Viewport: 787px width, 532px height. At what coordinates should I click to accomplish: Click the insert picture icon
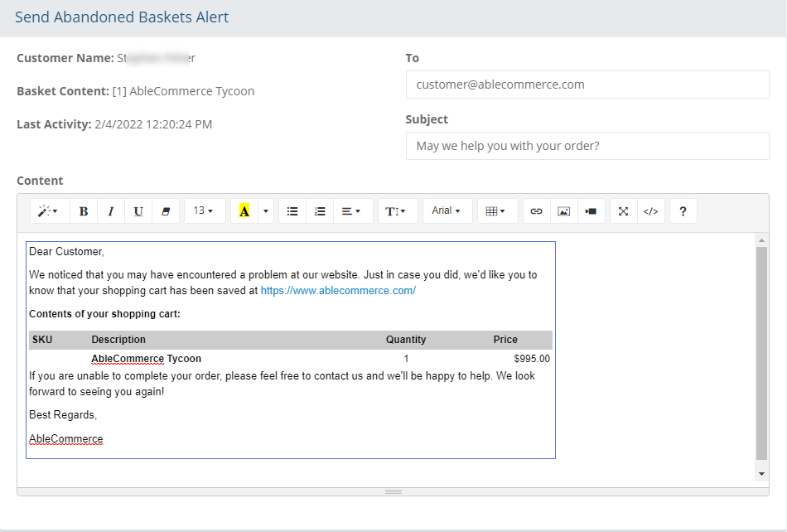pyautogui.click(x=563, y=211)
